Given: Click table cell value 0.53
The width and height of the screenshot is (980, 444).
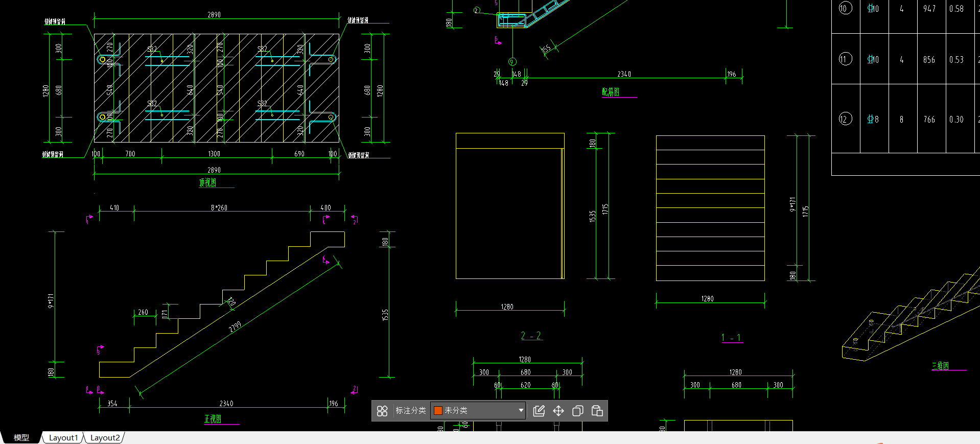Looking at the screenshot, I should 956,60.
